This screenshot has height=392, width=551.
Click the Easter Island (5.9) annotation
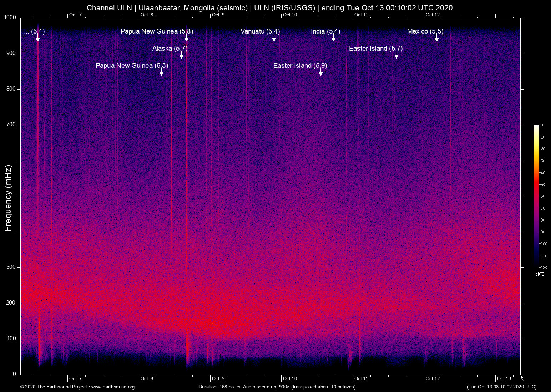[x=300, y=66]
